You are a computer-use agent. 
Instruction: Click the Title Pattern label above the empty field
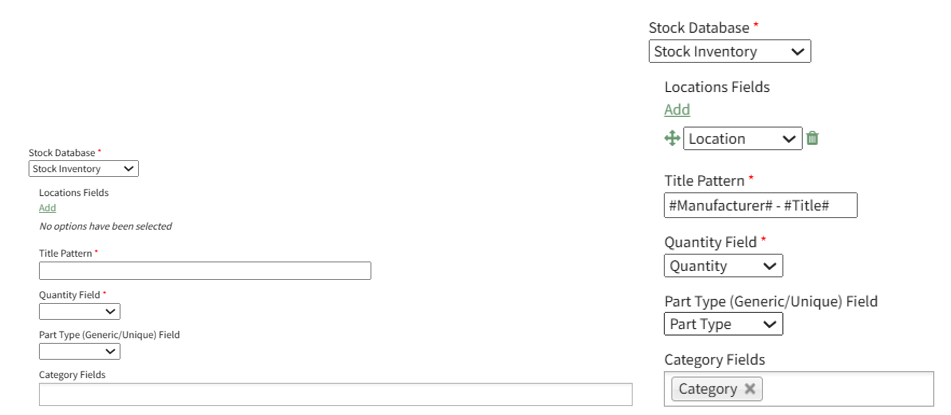(66, 254)
